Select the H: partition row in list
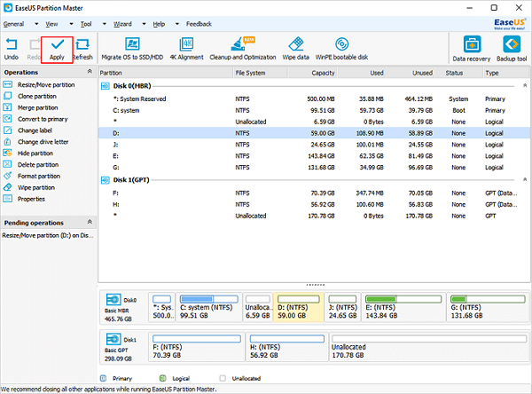The width and height of the screenshot is (532, 394). pyautogui.click(x=314, y=204)
